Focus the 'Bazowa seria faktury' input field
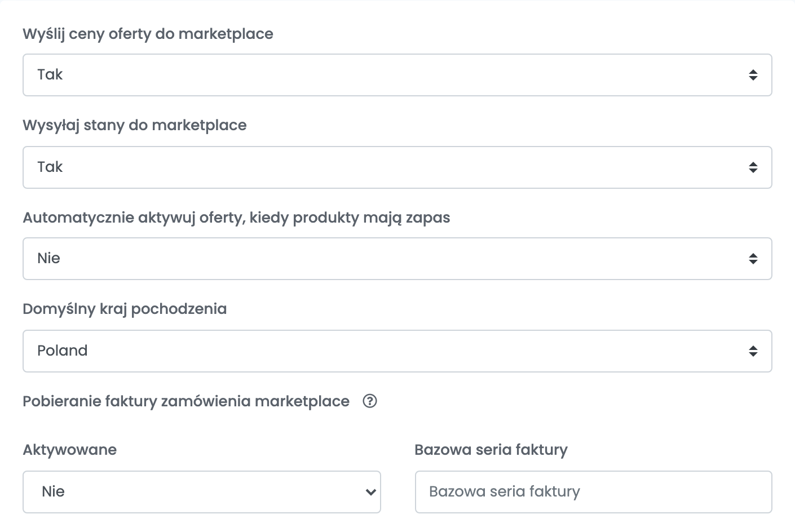This screenshot has width=795, height=532. [593, 492]
